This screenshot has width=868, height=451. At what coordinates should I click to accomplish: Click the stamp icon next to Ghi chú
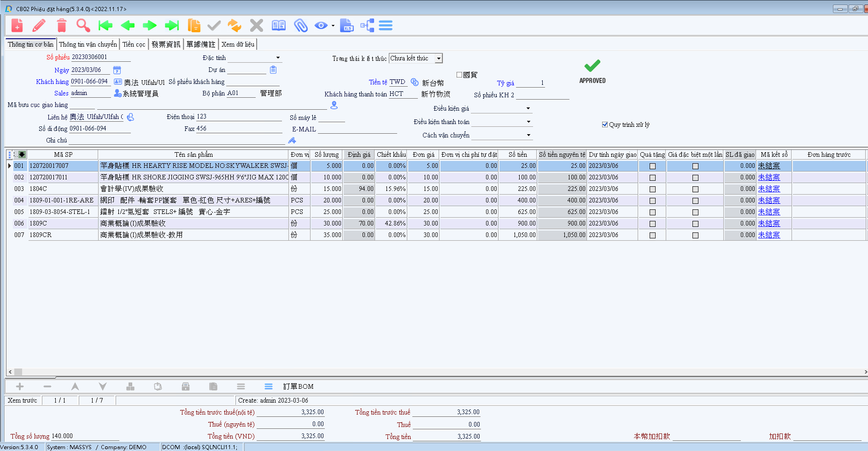(292, 140)
